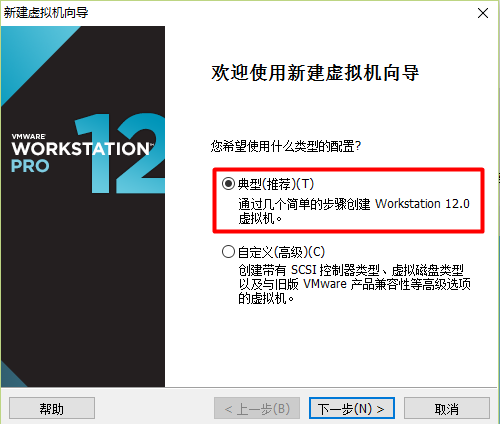Click the Workstation 12.0 description under 典型
The width and height of the screenshot is (500, 424).
(x=354, y=211)
